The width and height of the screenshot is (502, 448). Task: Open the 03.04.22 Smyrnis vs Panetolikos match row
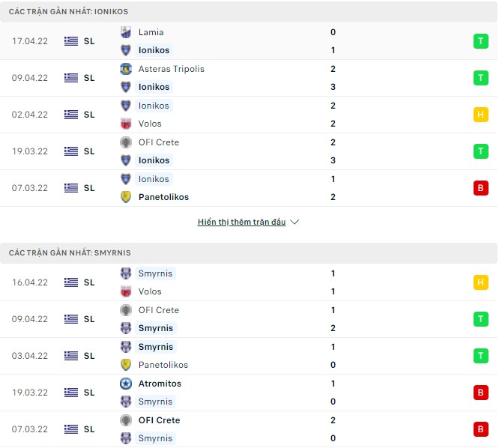point(247,356)
